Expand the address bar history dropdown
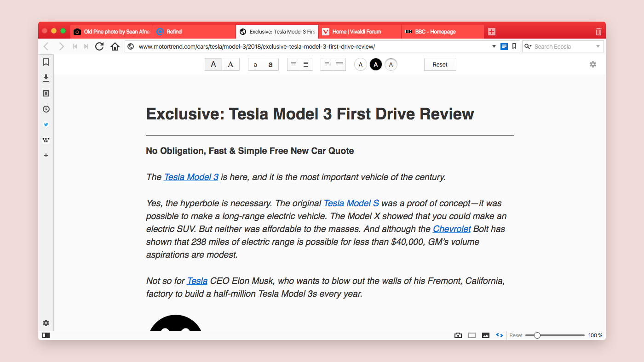The width and height of the screenshot is (644, 362). coord(494,46)
